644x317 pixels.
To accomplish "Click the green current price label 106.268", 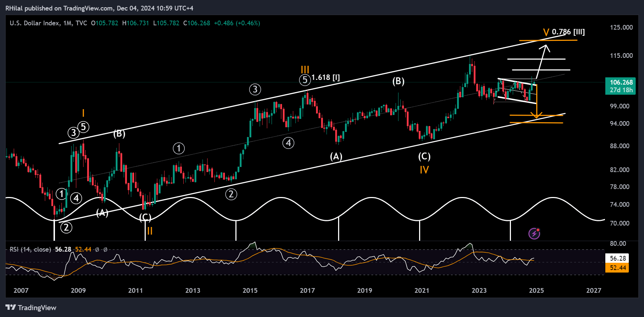I will pos(621,82).
